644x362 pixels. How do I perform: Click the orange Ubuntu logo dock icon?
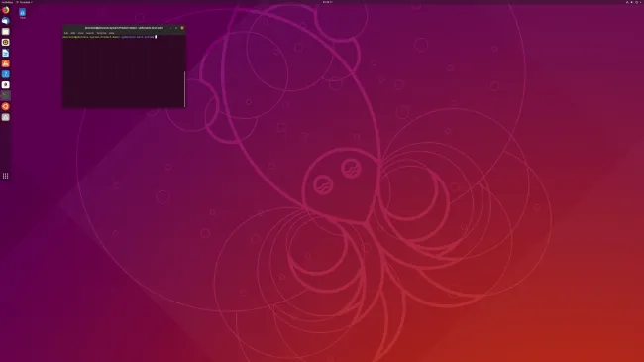pos(5,106)
